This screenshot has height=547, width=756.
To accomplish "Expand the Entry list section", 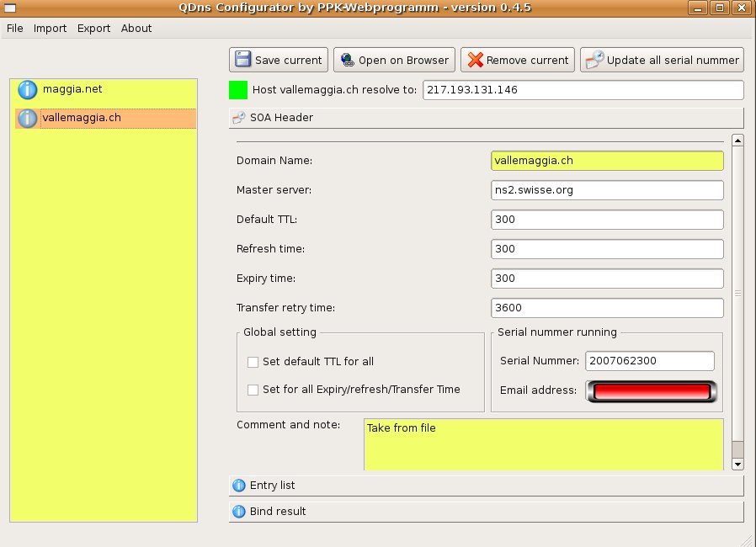I will (x=486, y=486).
